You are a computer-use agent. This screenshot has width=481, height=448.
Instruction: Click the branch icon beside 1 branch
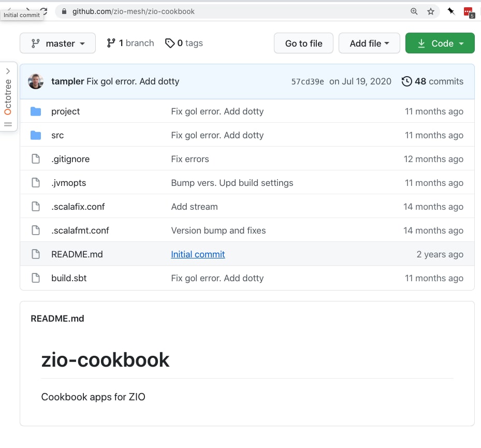click(111, 43)
